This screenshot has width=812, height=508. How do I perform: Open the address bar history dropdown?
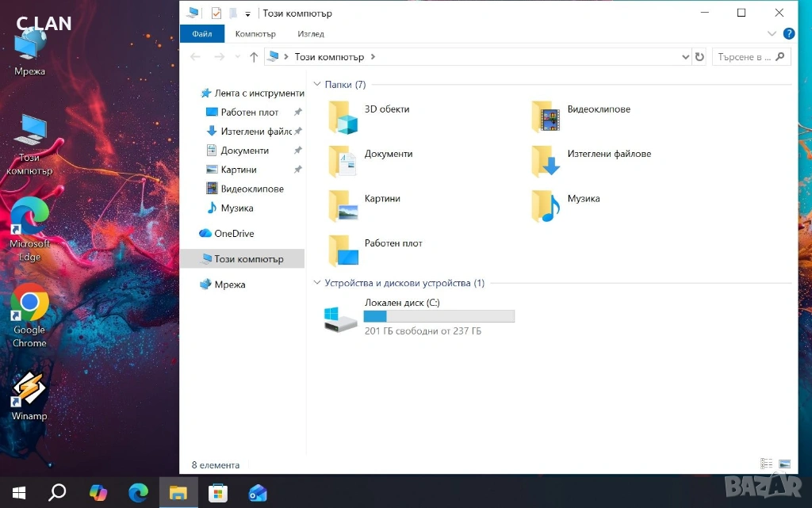686,57
